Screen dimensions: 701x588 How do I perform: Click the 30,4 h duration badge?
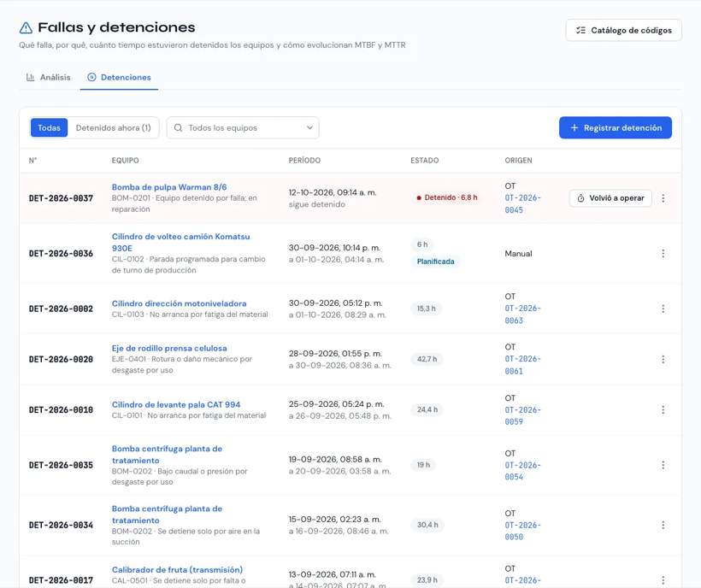click(427, 525)
